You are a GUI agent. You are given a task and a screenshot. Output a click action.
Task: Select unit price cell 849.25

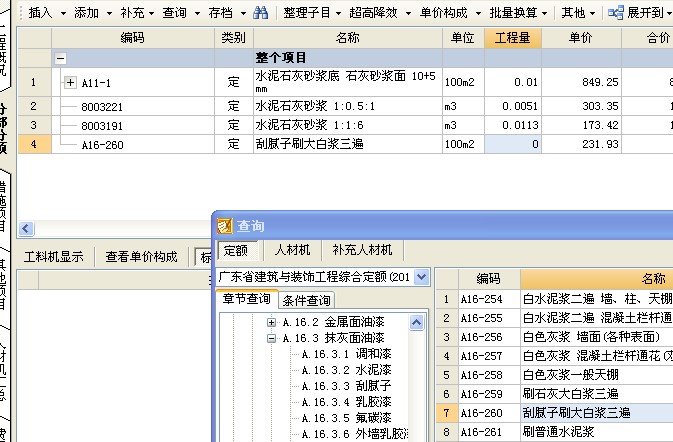581,82
